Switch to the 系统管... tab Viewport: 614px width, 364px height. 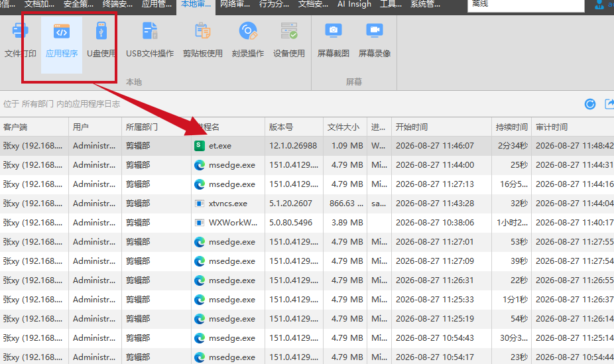[x=425, y=4]
